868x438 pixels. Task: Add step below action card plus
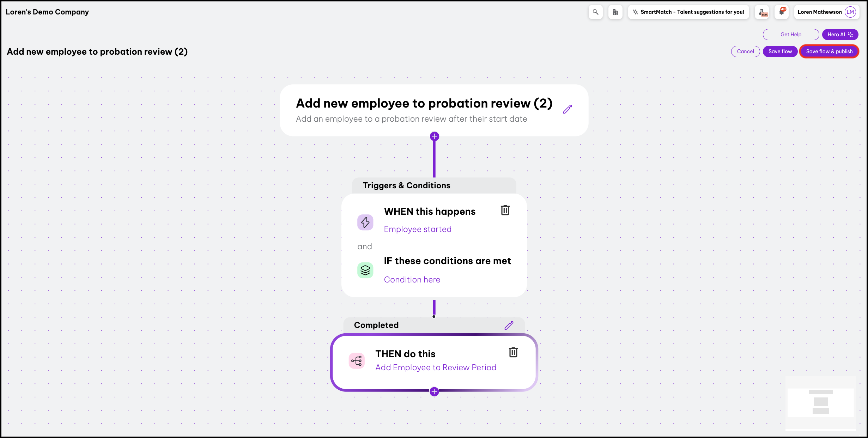[x=434, y=392]
